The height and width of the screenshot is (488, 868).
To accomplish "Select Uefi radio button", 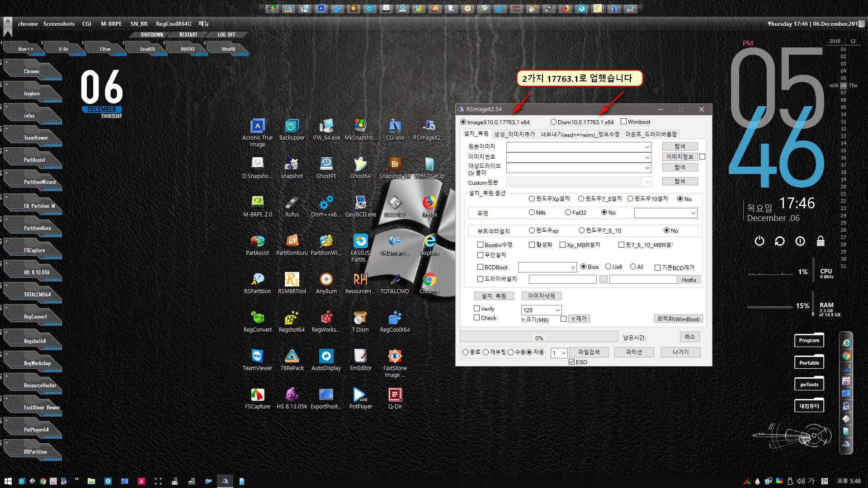I will [x=608, y=267].
